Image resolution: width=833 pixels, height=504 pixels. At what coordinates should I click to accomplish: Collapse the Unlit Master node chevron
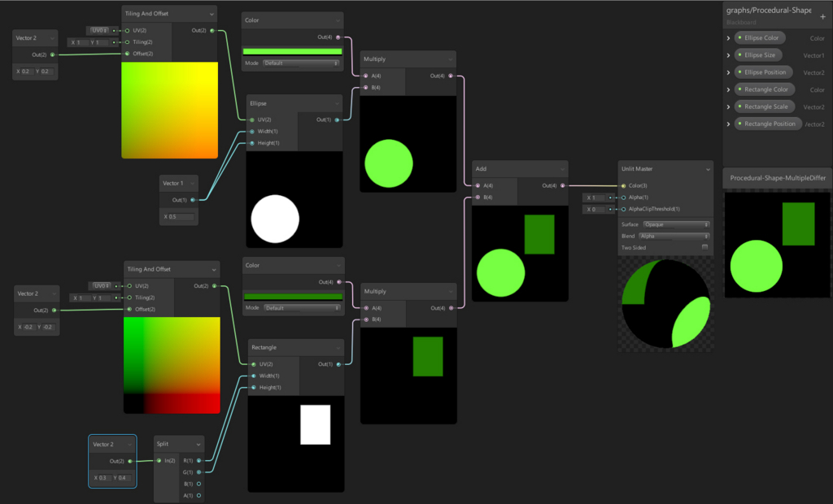[708, 169]
